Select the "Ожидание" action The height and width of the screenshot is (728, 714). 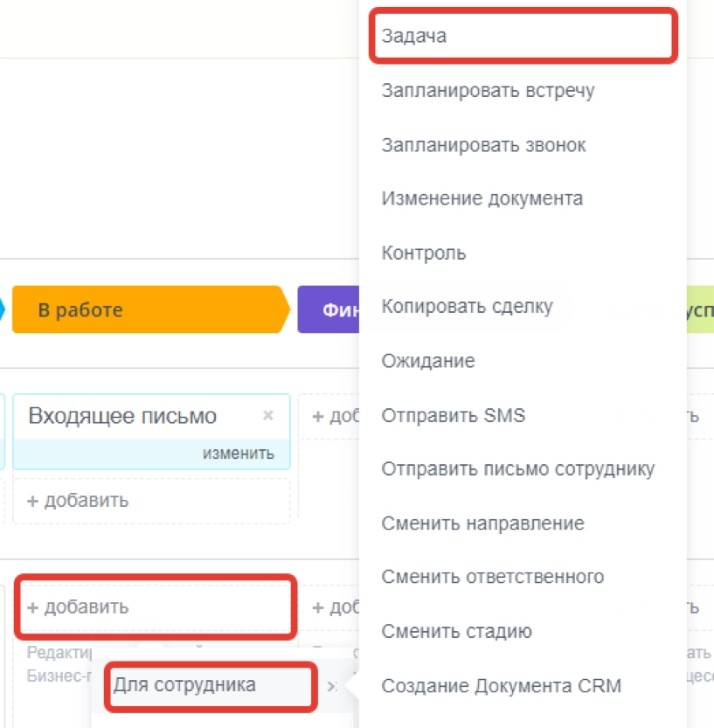pyautogui.click(x=427, y=360)
